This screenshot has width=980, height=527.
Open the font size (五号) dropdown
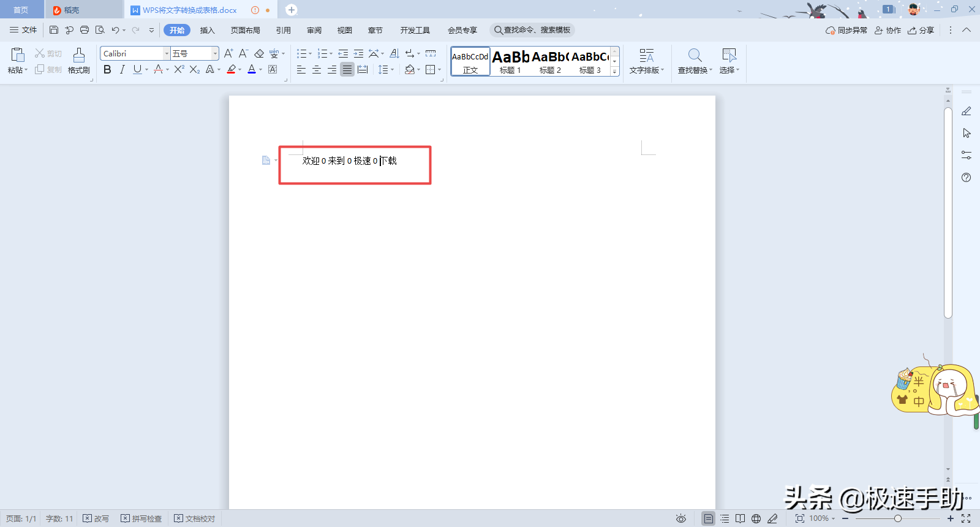[x=215, y=53]
